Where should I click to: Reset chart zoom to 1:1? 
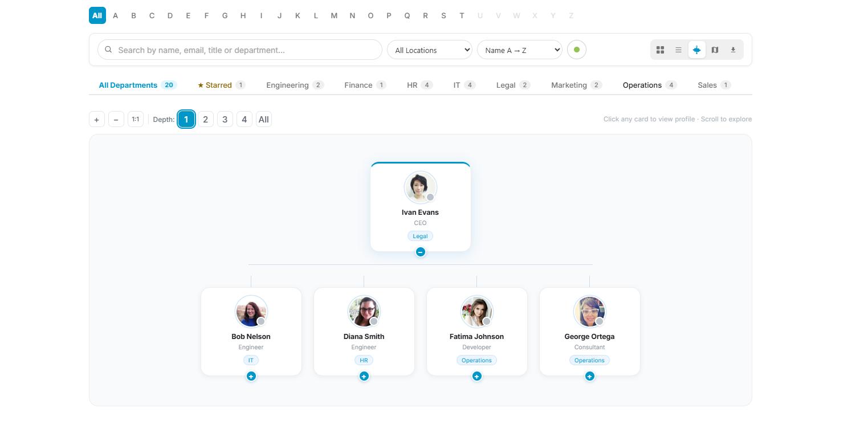point(136,119)
